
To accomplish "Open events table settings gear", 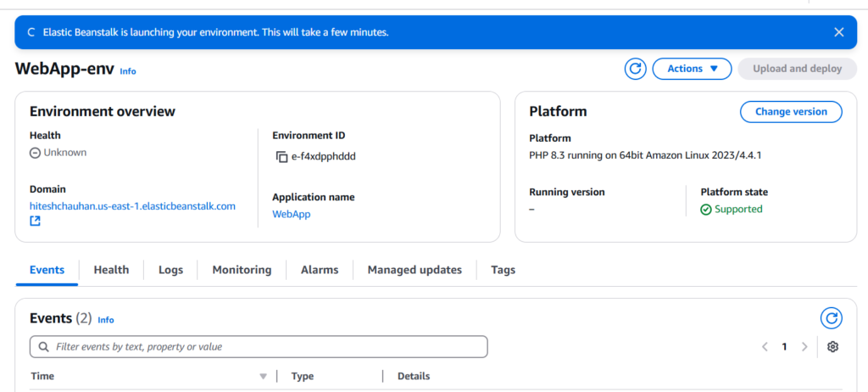I will [x=832, y=346].
